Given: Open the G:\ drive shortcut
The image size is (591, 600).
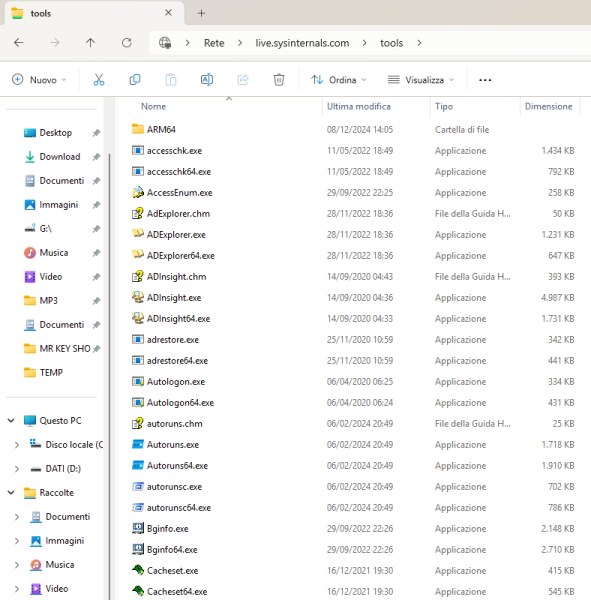Looking at the screenshot, I should click(46, 228).
